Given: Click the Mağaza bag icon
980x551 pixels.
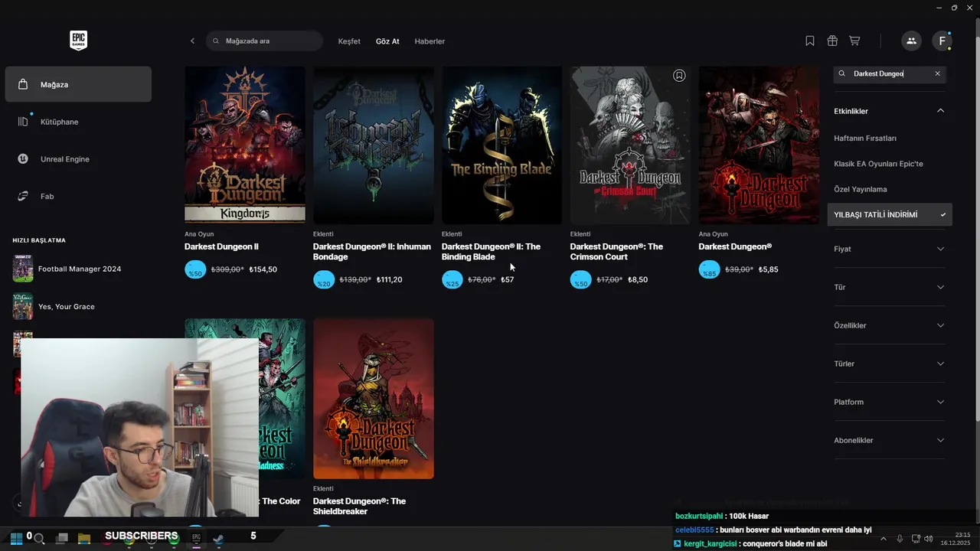Looking at the screenshot, I should tap(23, 84).
